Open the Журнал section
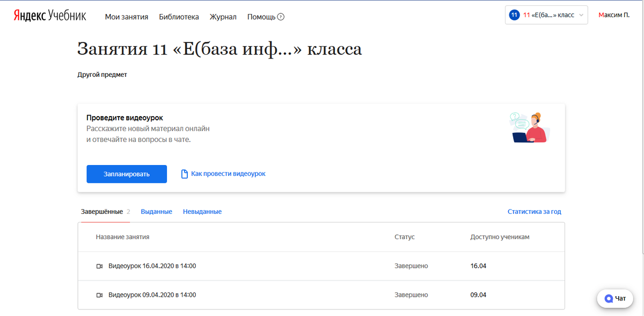Screen dimensions: 644x316 click(x=222, y=17)
